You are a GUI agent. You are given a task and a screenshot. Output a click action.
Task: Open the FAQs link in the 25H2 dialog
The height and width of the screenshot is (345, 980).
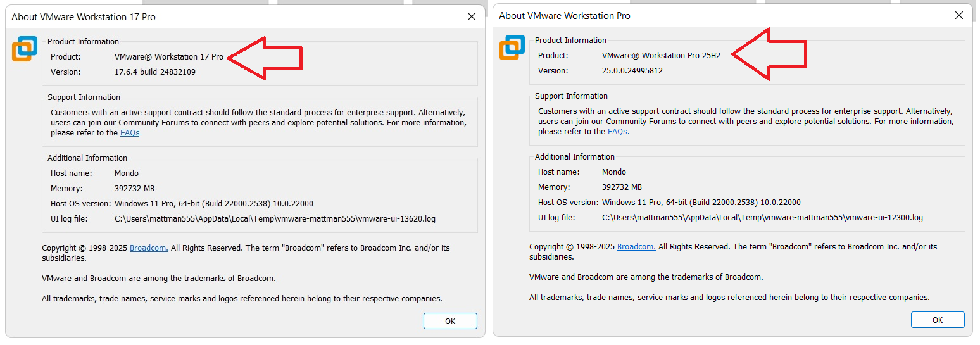618,132
